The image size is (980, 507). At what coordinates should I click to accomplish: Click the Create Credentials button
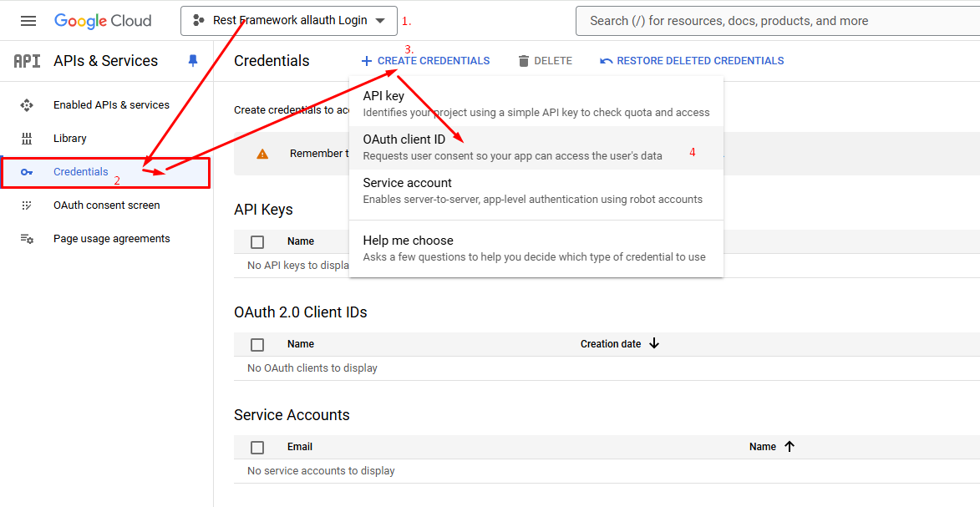pos(425,61)
